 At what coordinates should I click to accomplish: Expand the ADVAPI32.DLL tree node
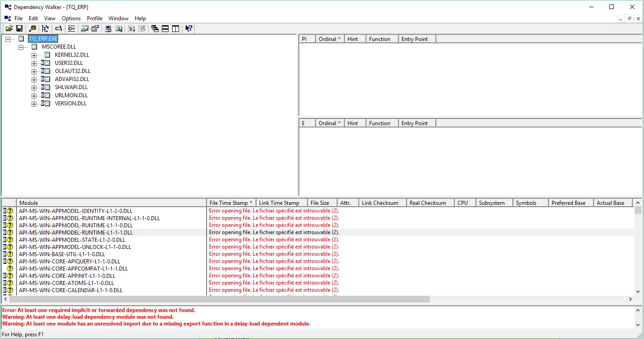click(34, 80)
